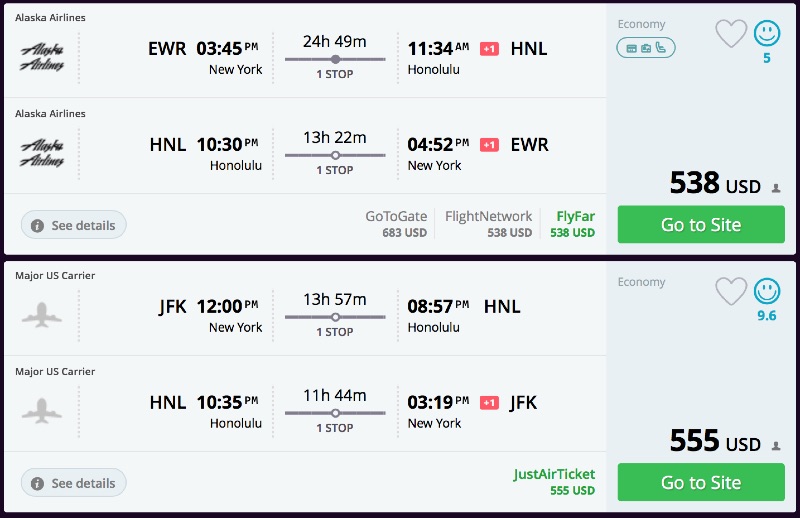
Task: Expand See details for the Alaska Airlines itinerary
Action: click(74, 225)
